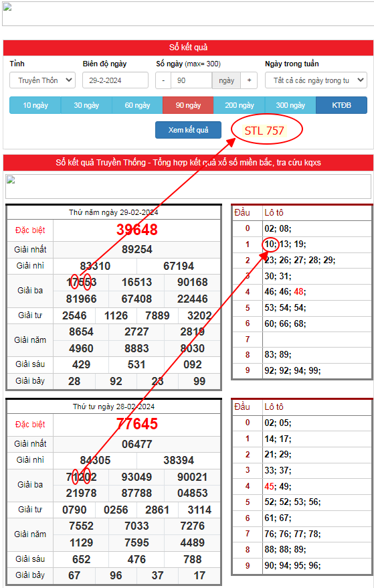Viewport: 374px width, 588px height.
Task: Click the broken banner image at top
Action: 188,14
